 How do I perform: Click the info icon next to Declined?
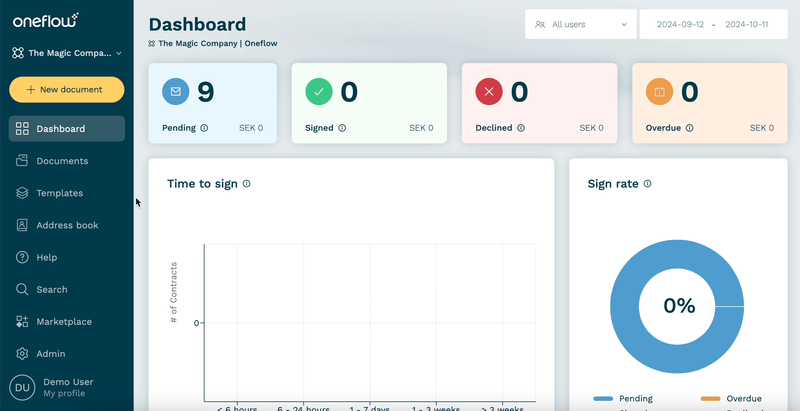coord(521,128)
